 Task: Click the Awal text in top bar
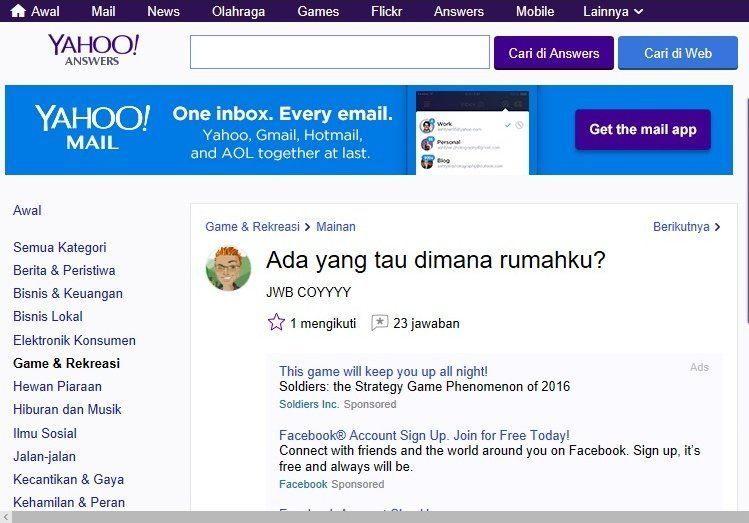pyautogui.click(x=45, y=11)
